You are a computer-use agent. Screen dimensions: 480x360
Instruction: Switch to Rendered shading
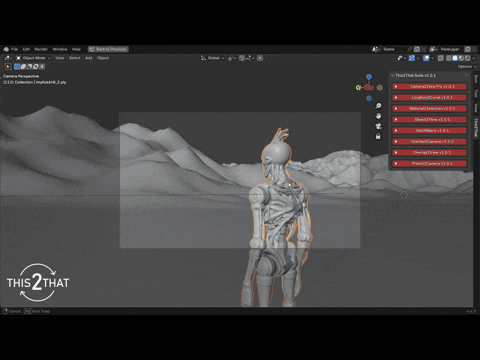pyautogui.click(x=467, y=58)
